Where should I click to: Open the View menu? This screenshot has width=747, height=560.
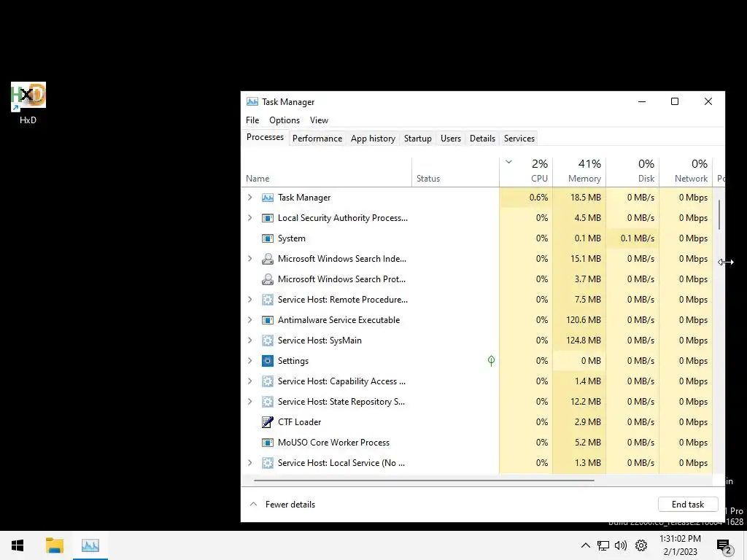[319, 120]
